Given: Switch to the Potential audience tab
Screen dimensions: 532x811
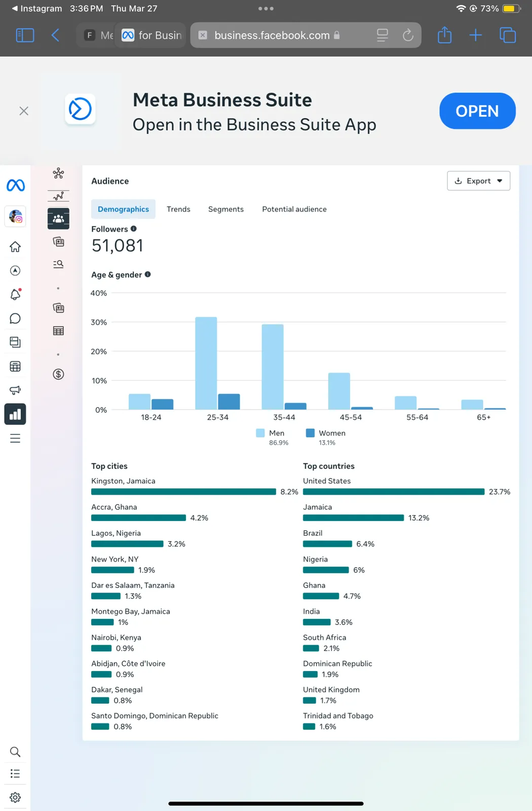Looking at the screenshot, I should pyautogui.click(x=294, y=209).
